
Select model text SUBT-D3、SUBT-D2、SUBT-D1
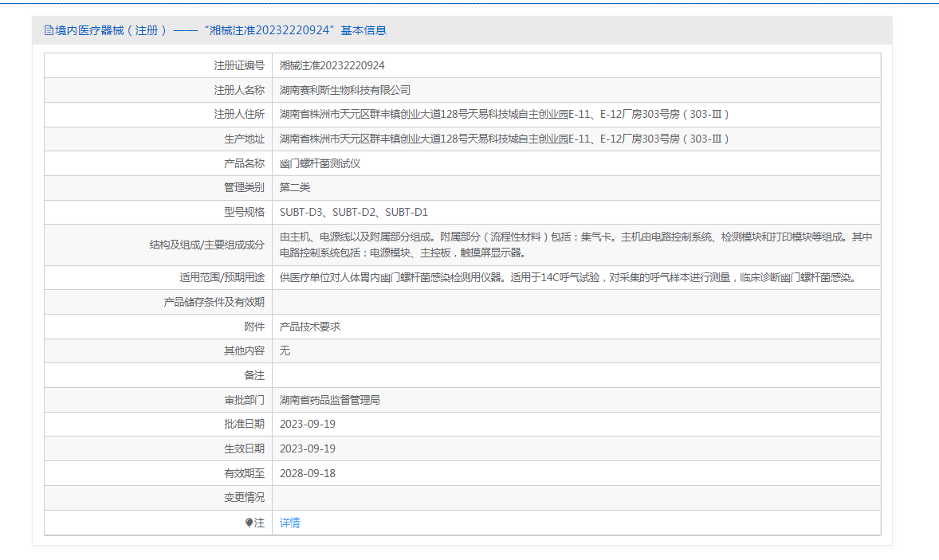[x=353, y=212]
